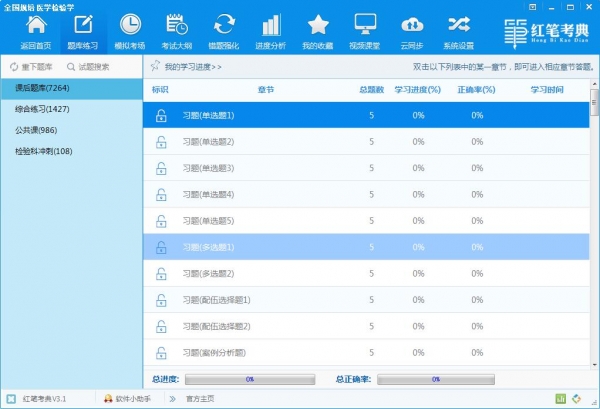Click 试题搜索 search button
Viewport: 600px width, 409px height.
(x=88, y=67)
